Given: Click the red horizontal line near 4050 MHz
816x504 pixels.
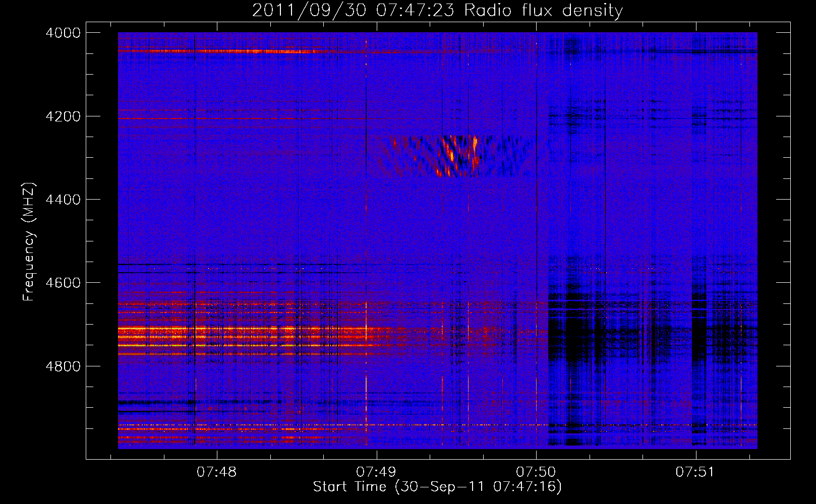Looking at the screenshot, I should coord(222,51).
